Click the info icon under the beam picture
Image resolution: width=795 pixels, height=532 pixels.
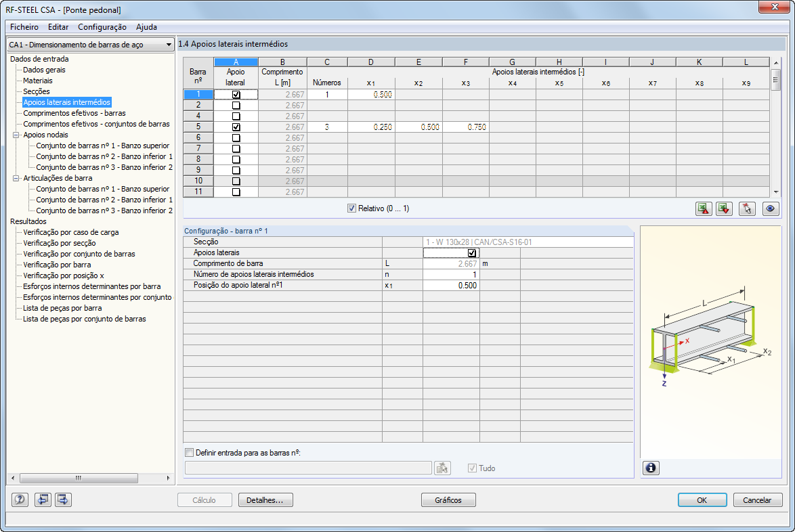(651, 468)
